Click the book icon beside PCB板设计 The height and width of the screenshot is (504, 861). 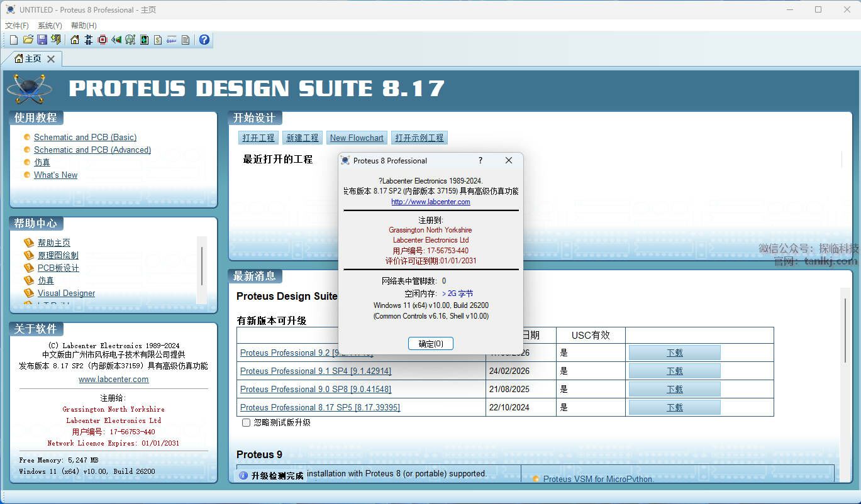click(x=28, y=268)
